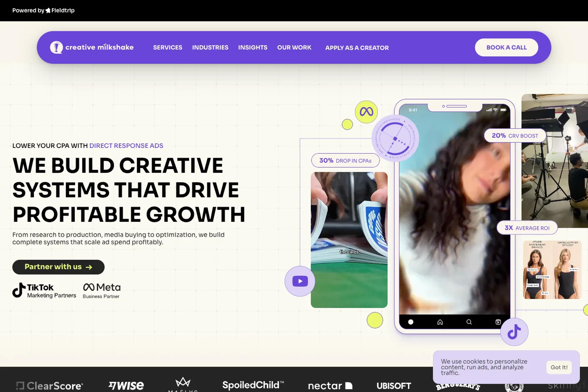Click the Fieldtrip star logo in top bar
This screenshot has width=588, height=392.
(x=48, y=11)
